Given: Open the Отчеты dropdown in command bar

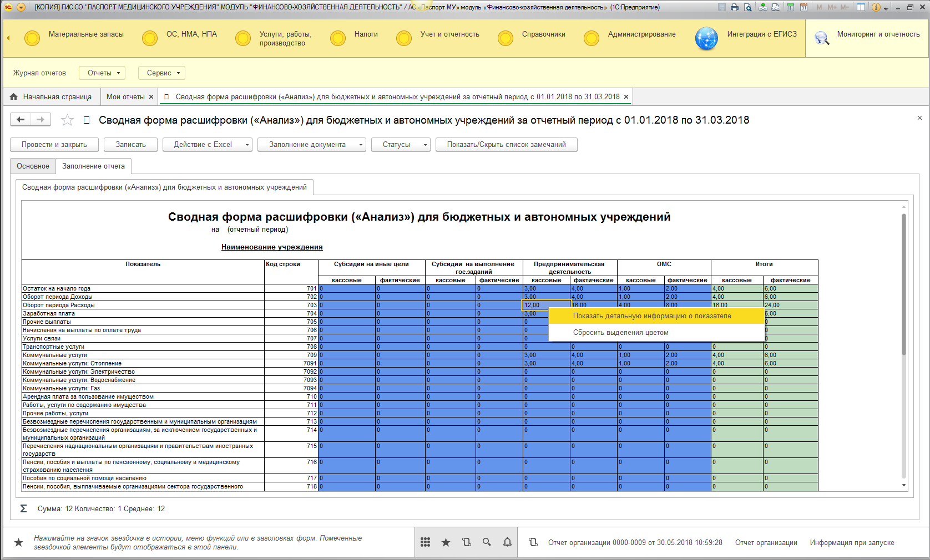Looking at the screenshot, I should click(102, 73).
